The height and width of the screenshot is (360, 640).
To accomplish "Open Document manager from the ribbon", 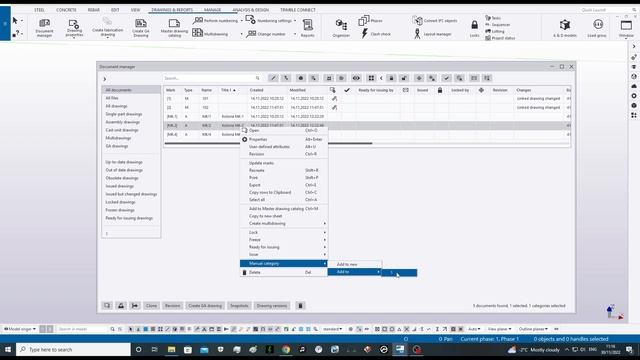I will tap(44, 28).
